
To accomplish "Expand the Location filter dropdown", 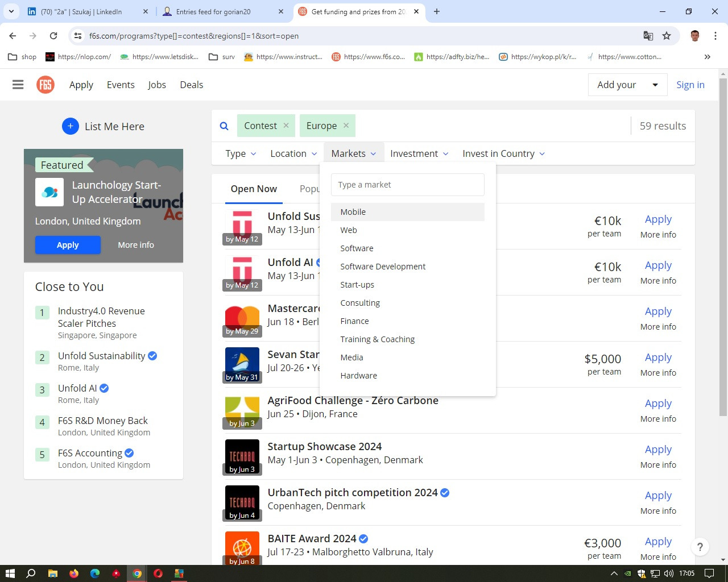I will coord(293,153).
